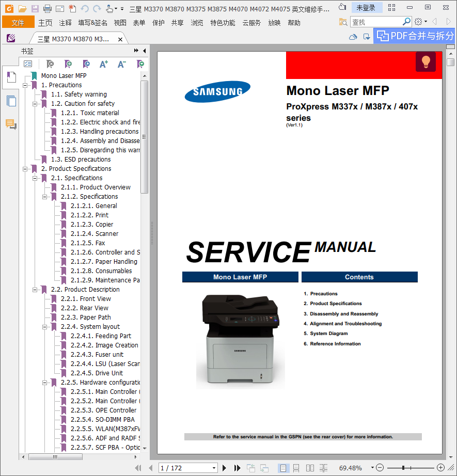Click the cloud sync icon
The image size is (457, 476).
pyautogui.click(x=353, y=37)
